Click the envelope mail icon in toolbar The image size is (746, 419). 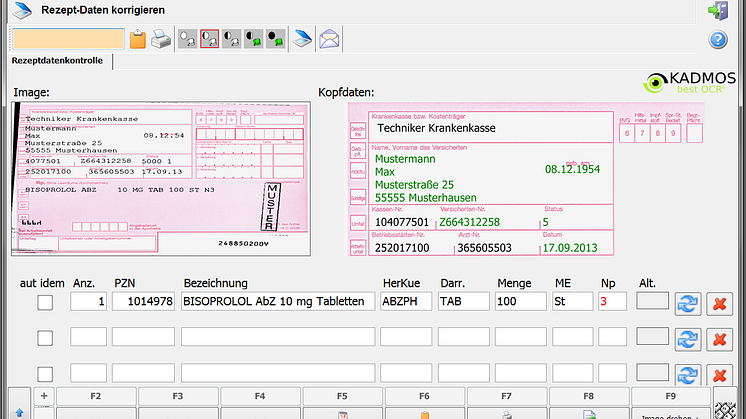[329, 39]
